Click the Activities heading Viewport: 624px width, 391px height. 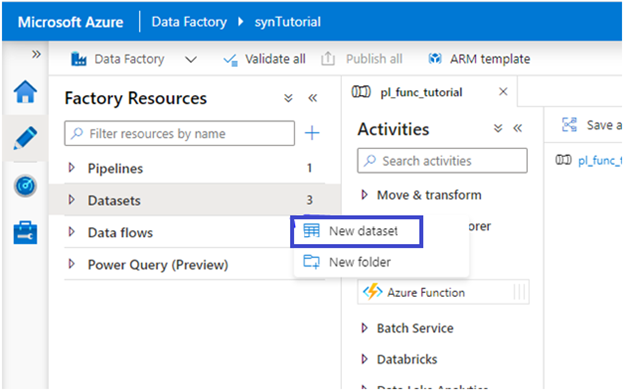[393, 129]
